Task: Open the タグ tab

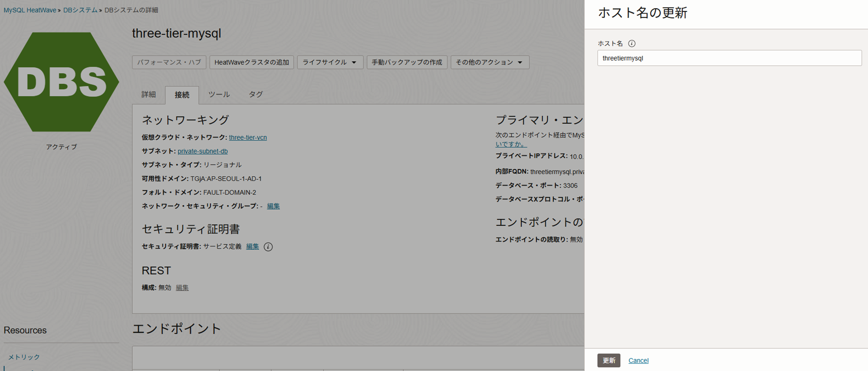Action: (x=256, y=95)
